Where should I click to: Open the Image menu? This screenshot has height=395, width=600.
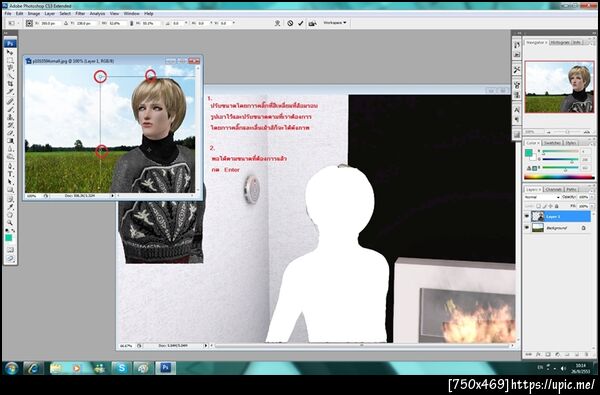34,13
